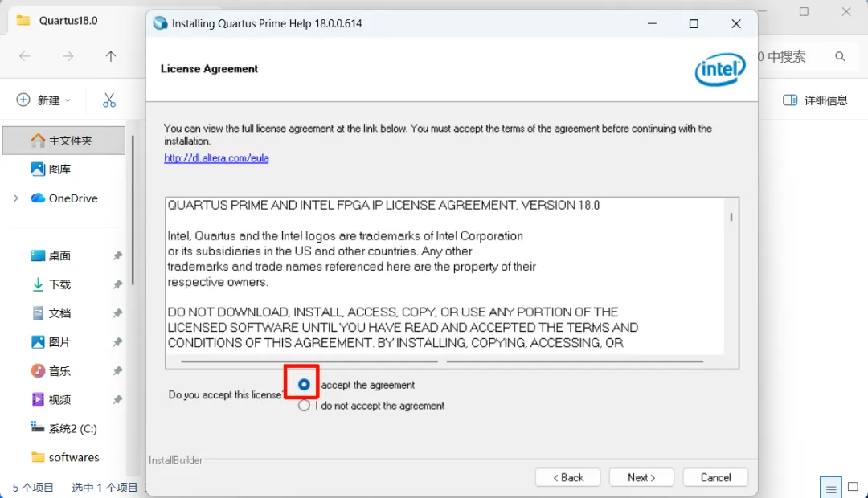Click the Back button in installer
This screenshot has width=868, height=498.
coord(567,477)
